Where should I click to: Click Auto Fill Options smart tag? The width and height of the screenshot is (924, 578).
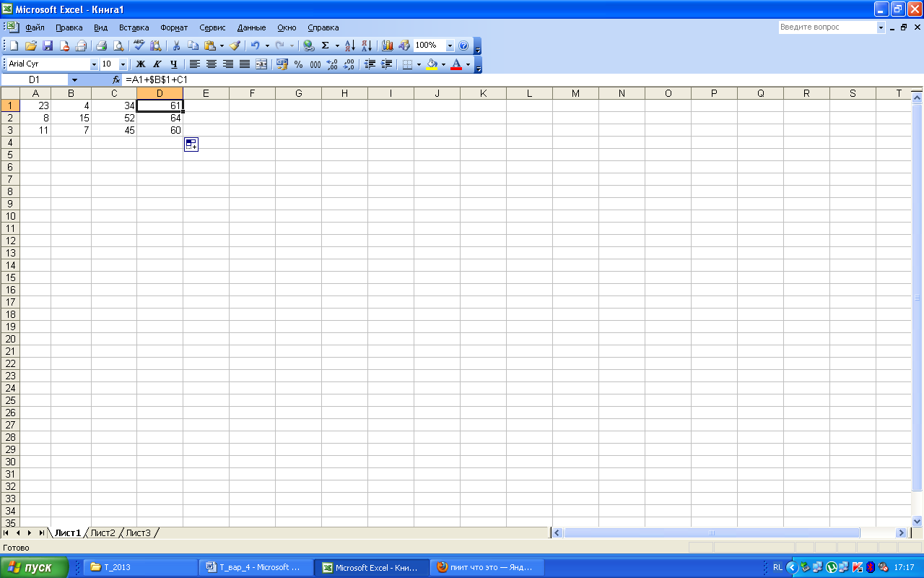coord(191,144)
